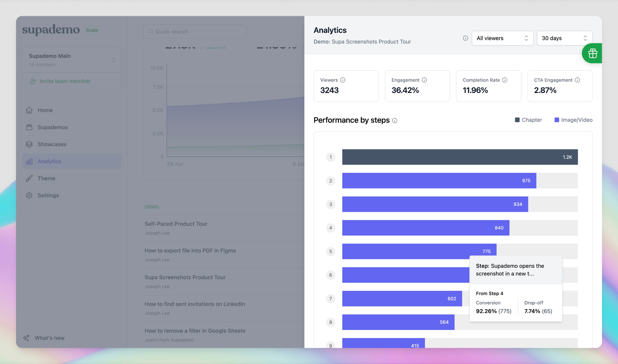
Task: Click the supademo logo
Action: click(51, 30)
